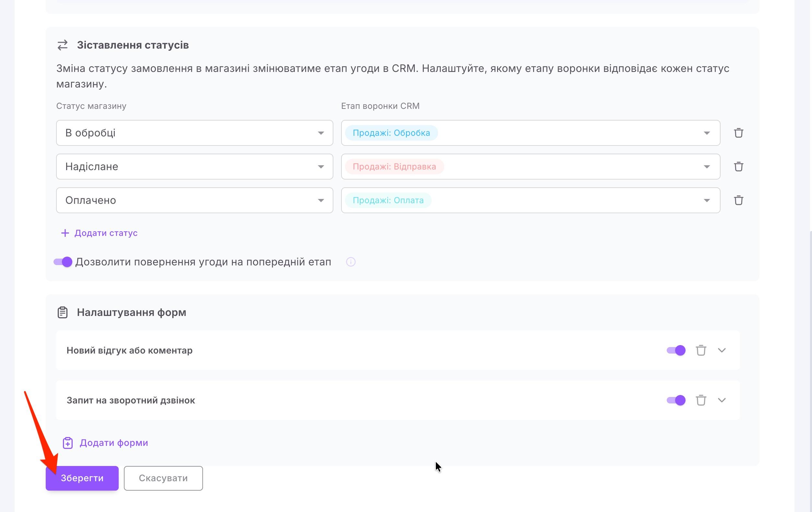Open the "Надіслане" shop status dropdown
The image size is (812, 512).
coord(195,167)
